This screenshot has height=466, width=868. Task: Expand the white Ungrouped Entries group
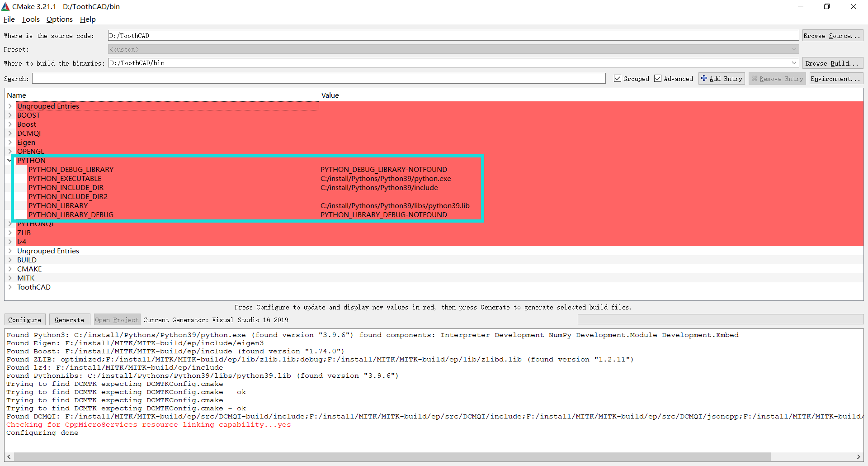click(10, 251)
